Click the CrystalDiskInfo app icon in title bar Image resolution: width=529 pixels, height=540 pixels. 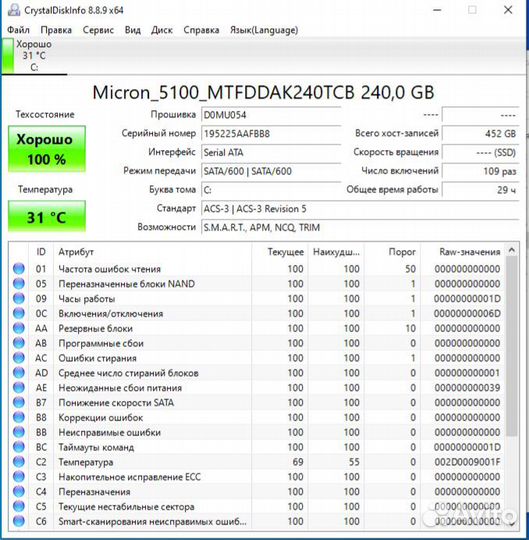point(14,10)
